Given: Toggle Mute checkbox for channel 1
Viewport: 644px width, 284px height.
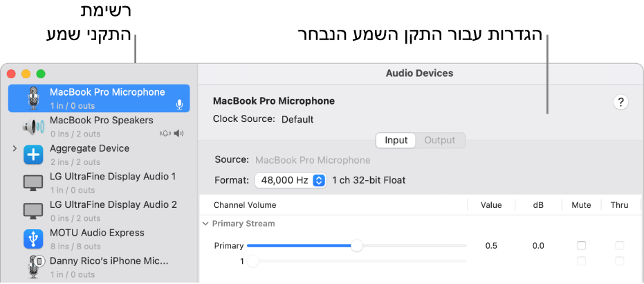Looking at the screenshot, I should click(581, 261).
